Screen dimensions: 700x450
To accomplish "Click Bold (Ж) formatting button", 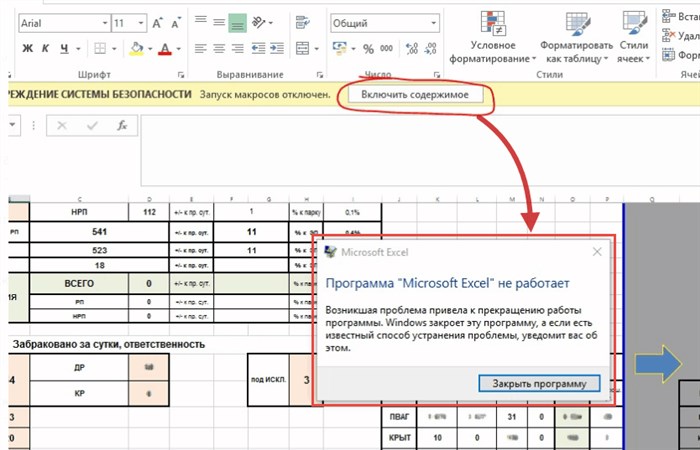I will [x=28, y=48].
